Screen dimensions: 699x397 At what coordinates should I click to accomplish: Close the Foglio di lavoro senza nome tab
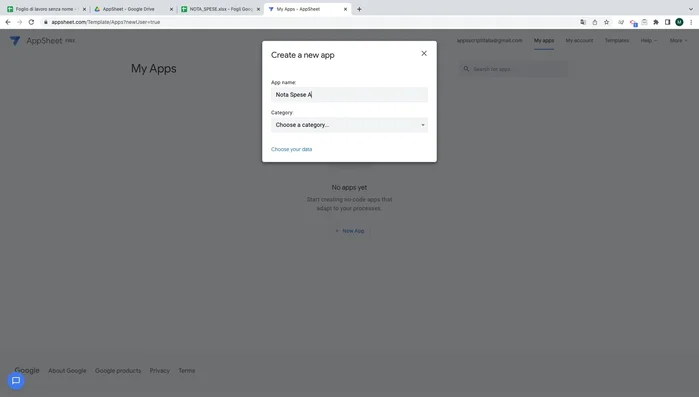point(84,9)
